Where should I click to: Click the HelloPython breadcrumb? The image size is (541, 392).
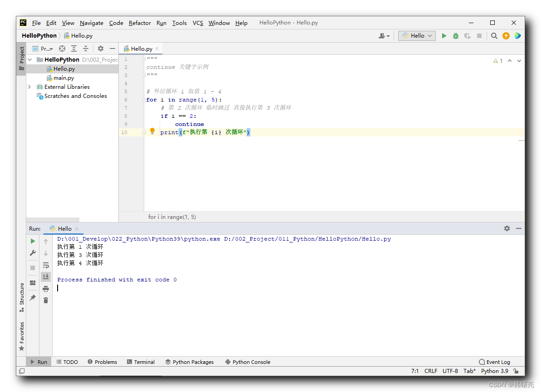point(39,35)
